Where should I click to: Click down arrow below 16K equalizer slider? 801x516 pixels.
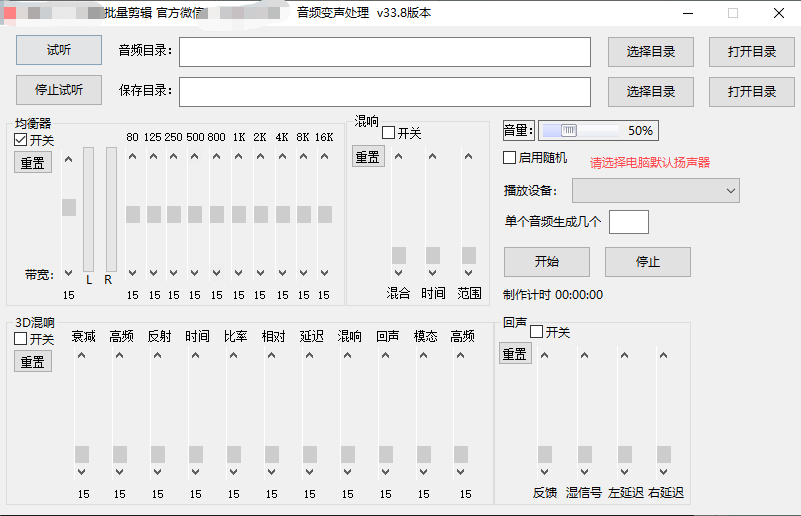coord(325,272)
